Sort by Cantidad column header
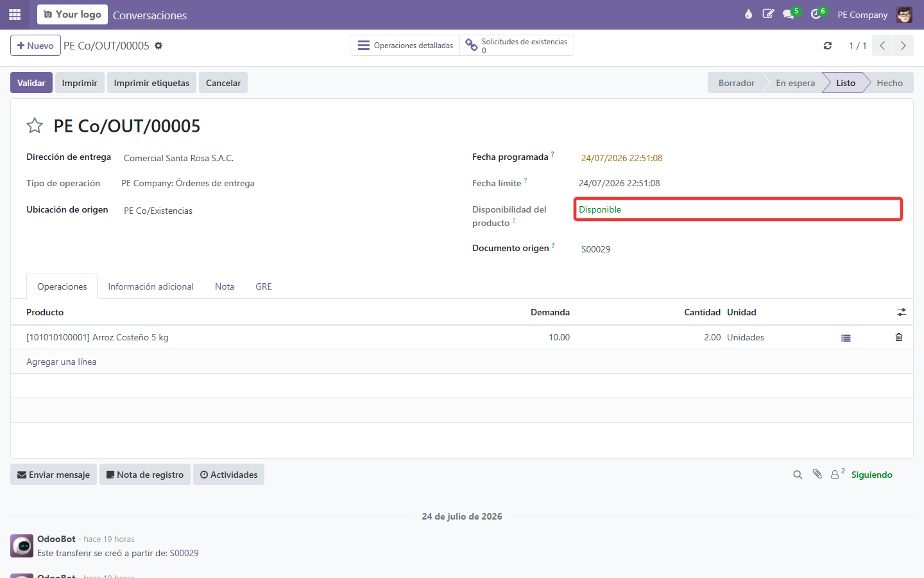The image size is (924, 578). (x=702, y=312)
